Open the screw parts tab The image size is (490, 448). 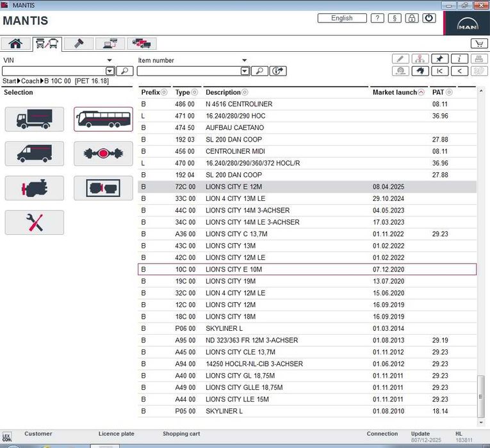click(79, 44)
